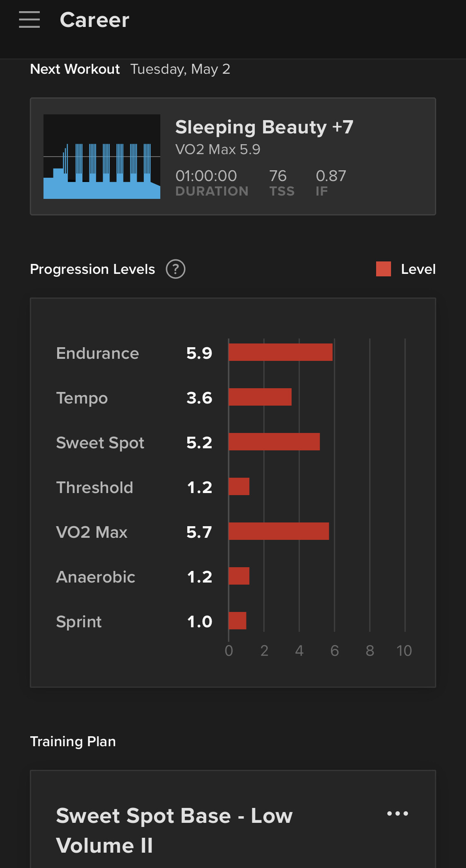Open the training plan three-dot options menu
Screen dimensions: 466x868
397,814
